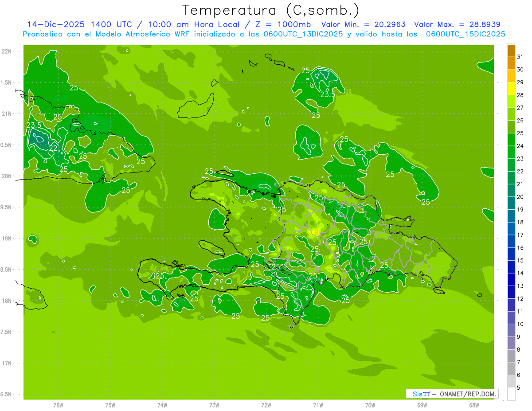532x411 pixels.
Task: Click the '19N' latitude axis label
Action: (x=7, y=239)
